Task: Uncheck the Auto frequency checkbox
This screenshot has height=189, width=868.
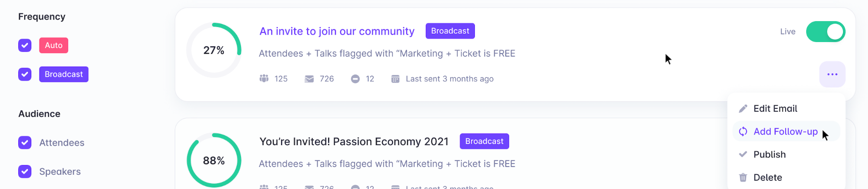Action: [x=25, y=45]
